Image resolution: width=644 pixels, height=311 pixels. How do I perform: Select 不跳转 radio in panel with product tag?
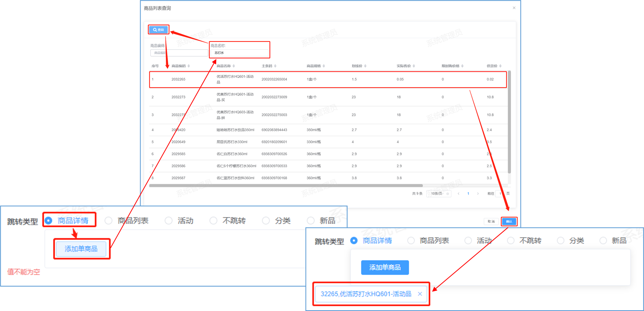click(511, 241)
